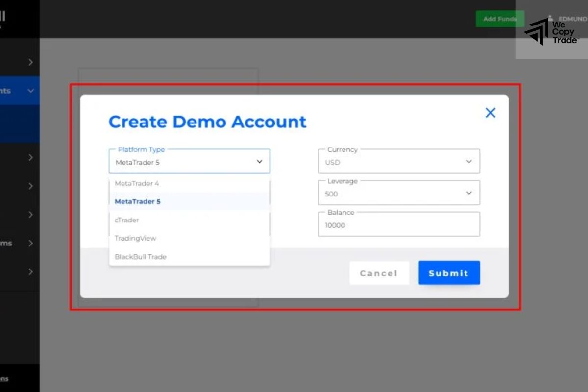This screenshot has height=392, width=588.
Task: Click the Leverage dropdown arrow icon
Action: [469, 192]
